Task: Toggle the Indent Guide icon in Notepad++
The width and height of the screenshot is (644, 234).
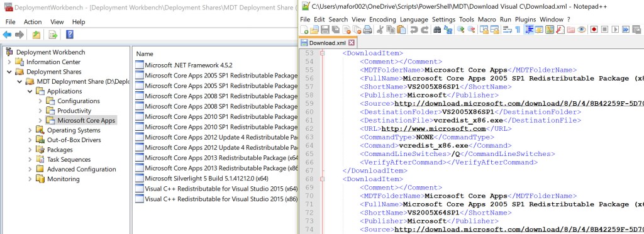Action: [x=529, y=30]
